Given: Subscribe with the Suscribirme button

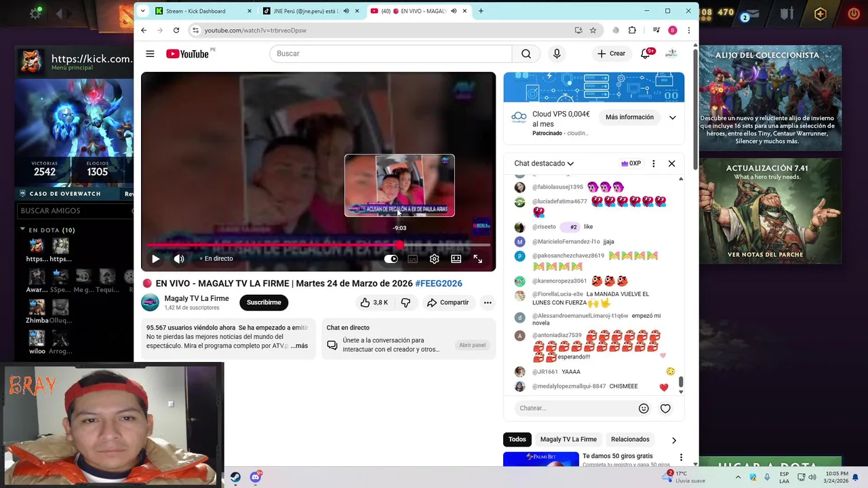Looking at the screenshot, I should click(264, 302).
